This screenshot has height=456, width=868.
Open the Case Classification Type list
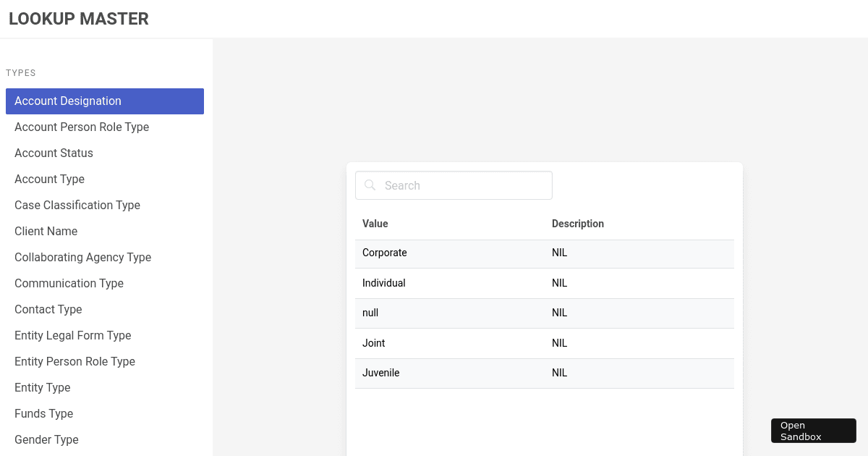tap(77, 205)
